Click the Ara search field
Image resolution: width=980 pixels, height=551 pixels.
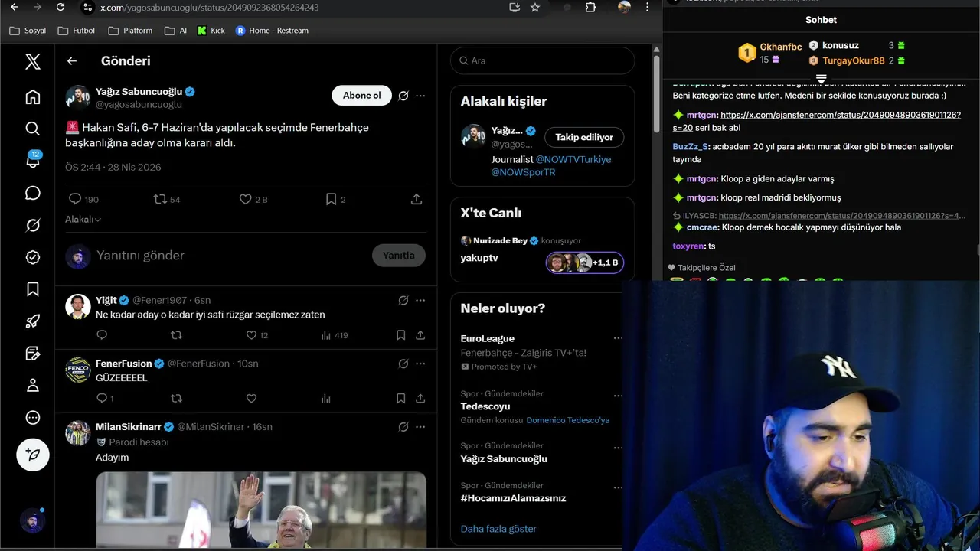(542, 60)
